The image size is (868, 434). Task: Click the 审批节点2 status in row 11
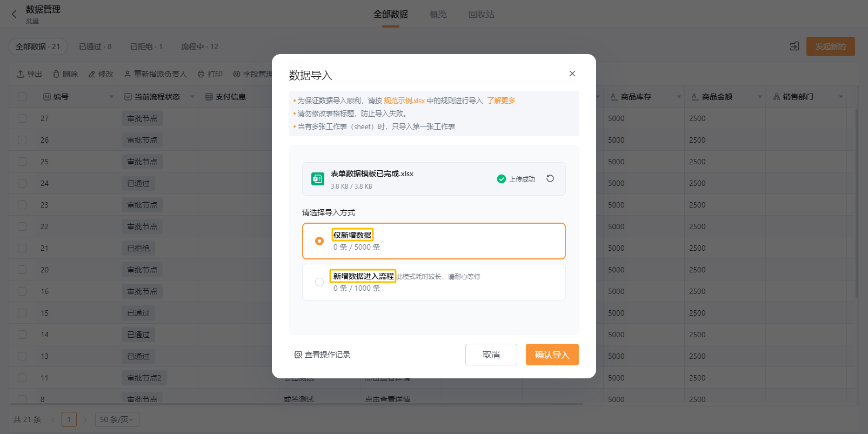pyautogui.click(x=144, y=378)
